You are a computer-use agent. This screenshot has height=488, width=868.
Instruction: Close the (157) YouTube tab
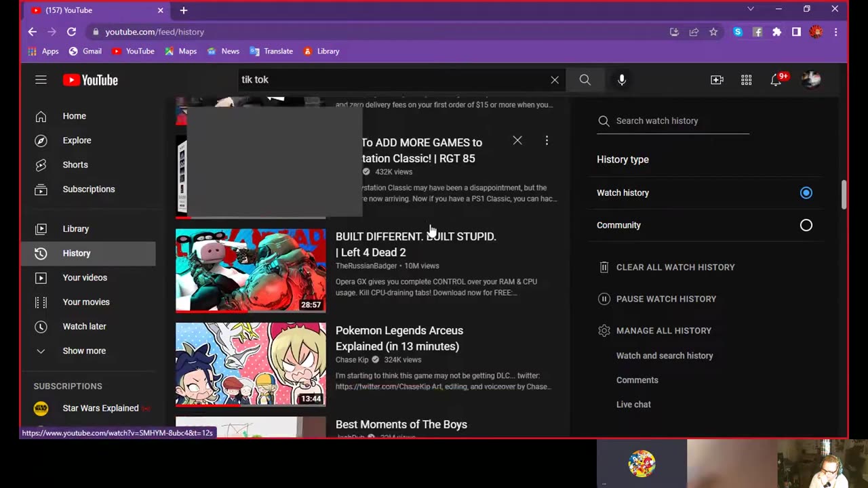161,10
